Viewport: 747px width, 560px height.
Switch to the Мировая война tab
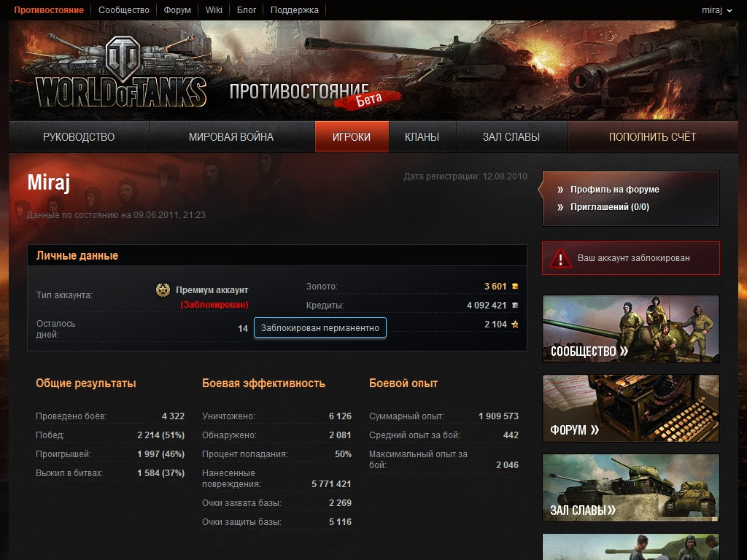pyautogui.click(x=231, y=137)
